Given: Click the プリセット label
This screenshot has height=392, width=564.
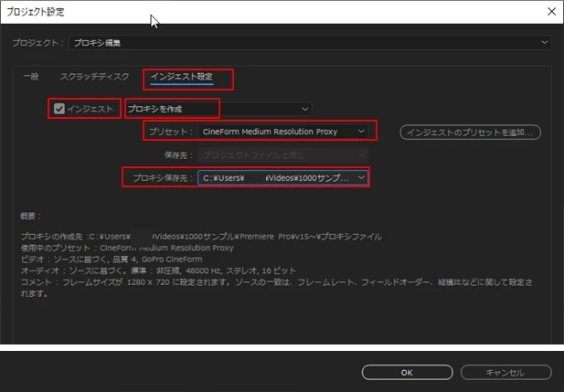Looking at the screenshot, I should point(171,132).
